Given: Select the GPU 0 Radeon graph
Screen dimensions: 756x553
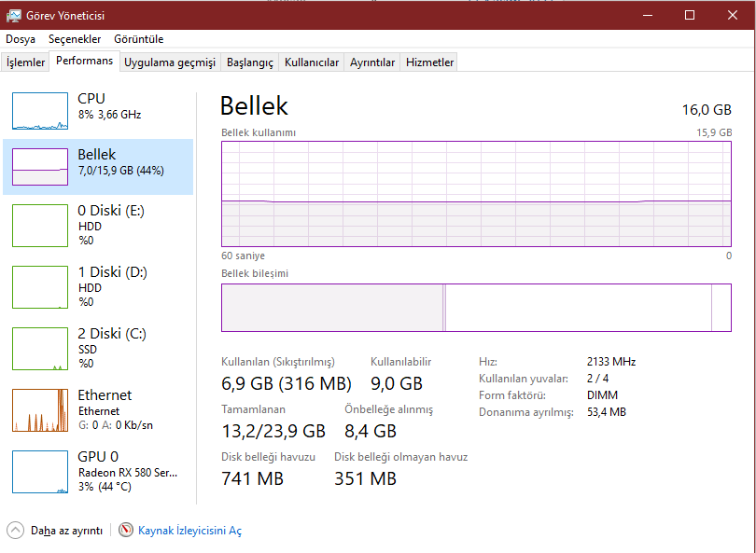Looking at the screenshot, I should click(x=40, y=471).
